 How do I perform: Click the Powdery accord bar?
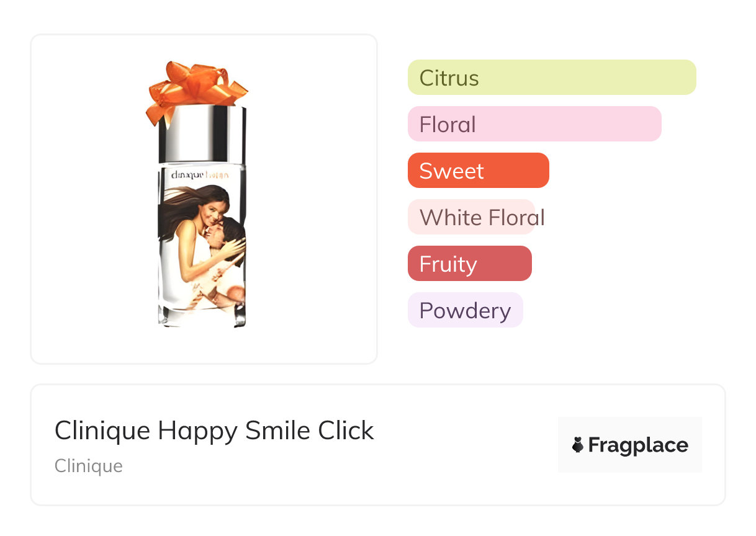click(466, 310)
